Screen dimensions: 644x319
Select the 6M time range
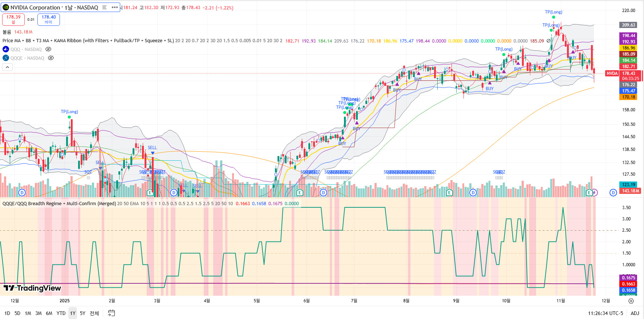(49, 313)
